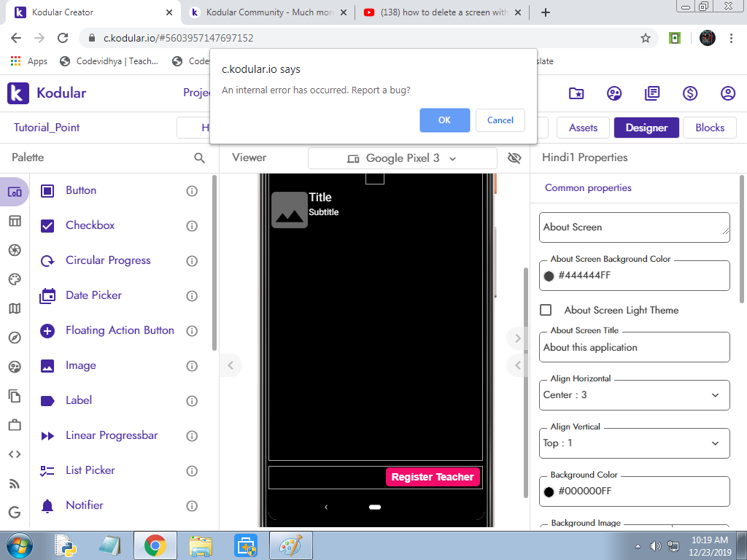Show info for Date Picker component
747x560 pixels.
pos(192,296)
